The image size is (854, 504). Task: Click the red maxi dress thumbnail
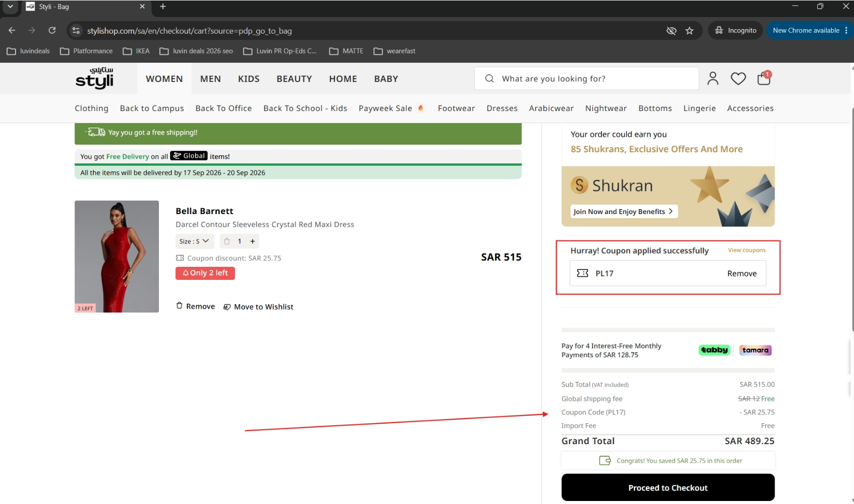click(117, 256)
